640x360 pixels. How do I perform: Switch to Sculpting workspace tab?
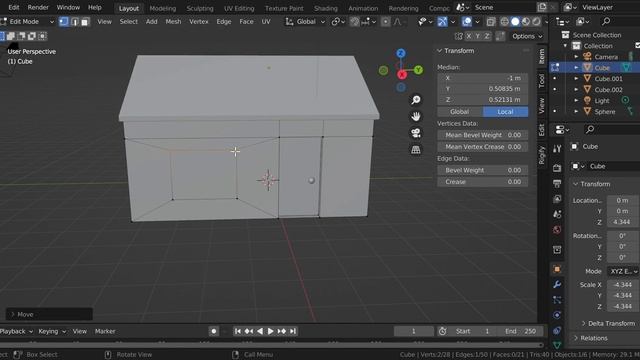200,8
